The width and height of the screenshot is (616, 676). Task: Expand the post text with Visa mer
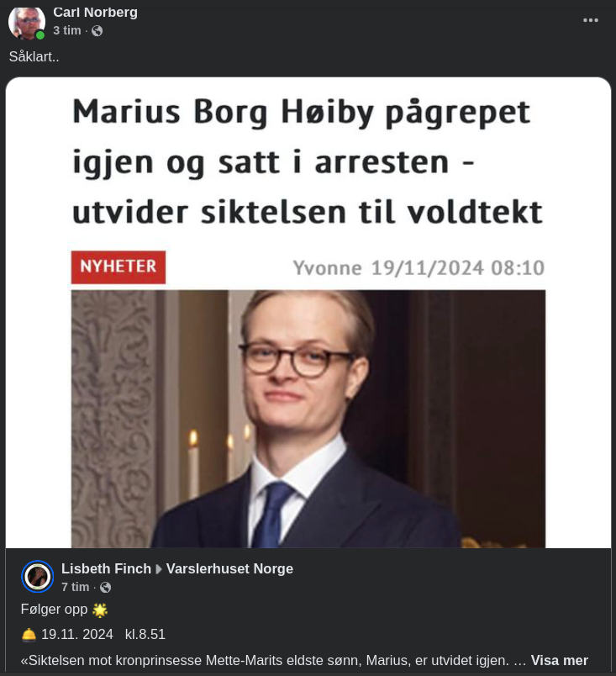click(559, 660)
